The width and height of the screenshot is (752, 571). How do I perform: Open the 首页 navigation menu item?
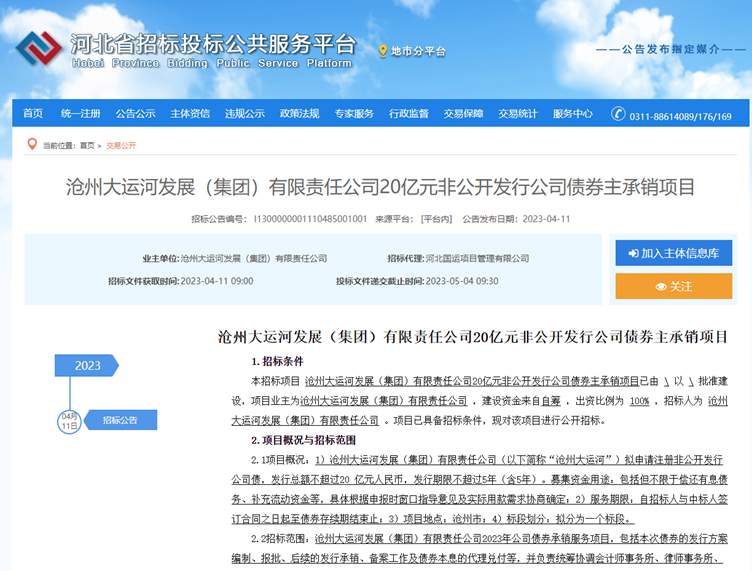tap(33, 114)
